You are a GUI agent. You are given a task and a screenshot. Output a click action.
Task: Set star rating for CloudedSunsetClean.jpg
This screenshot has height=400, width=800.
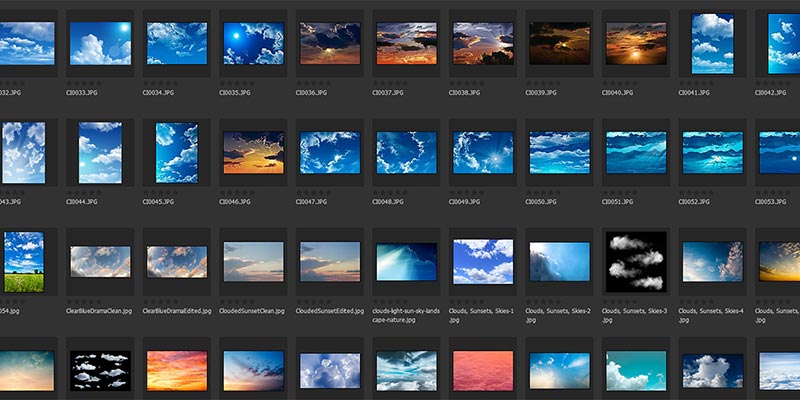point(237,302)
